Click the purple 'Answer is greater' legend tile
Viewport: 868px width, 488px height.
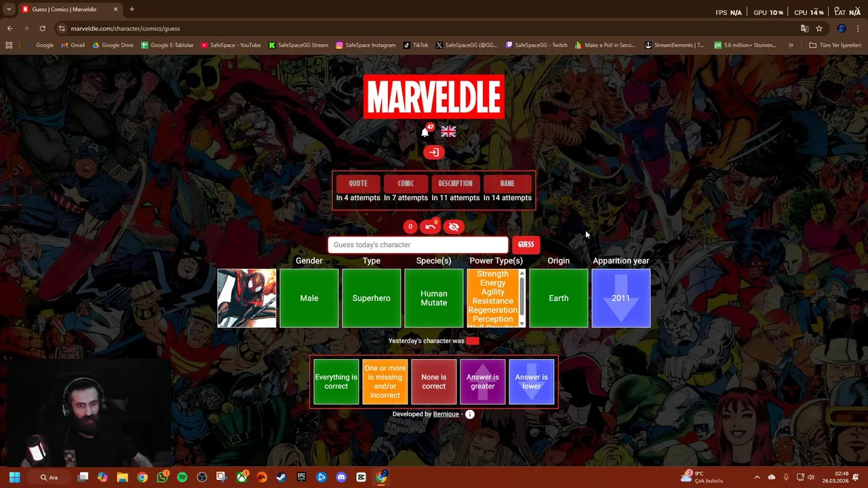483,382
